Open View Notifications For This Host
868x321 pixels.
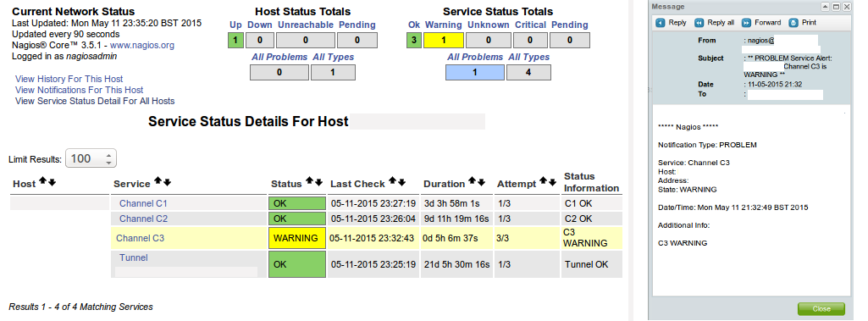79,90
